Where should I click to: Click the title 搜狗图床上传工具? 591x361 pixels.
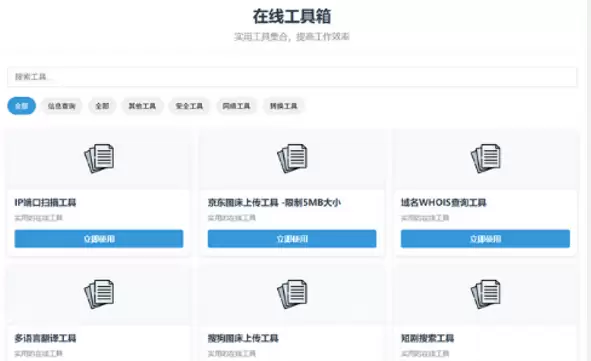[x=243, y=338]
